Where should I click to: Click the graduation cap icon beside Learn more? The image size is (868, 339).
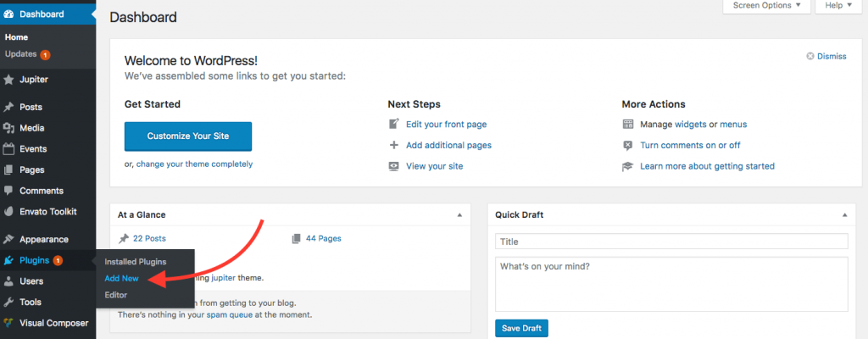[628, 166]
